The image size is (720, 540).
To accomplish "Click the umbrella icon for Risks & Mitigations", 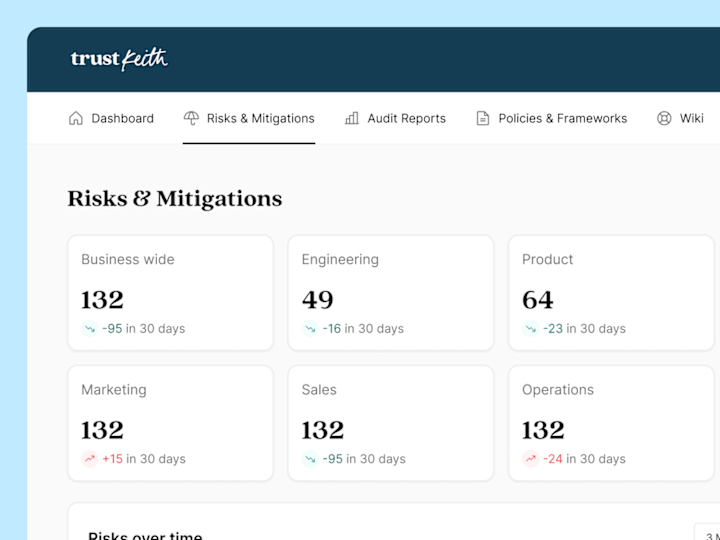I will click(191, 118).
